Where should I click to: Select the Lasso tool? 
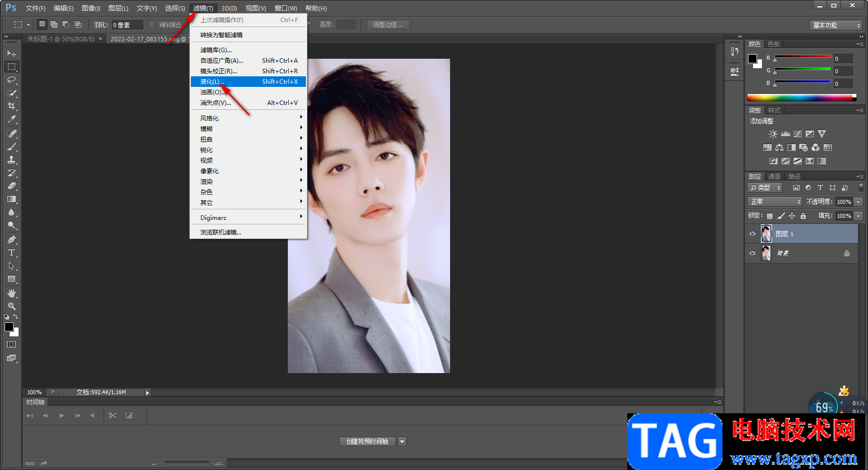pos(12,79)
